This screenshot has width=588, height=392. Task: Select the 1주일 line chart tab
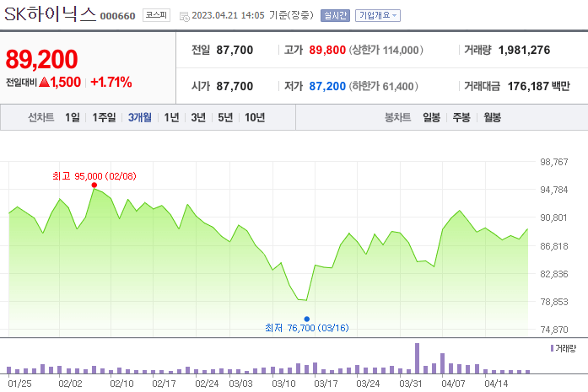point(104,117)
